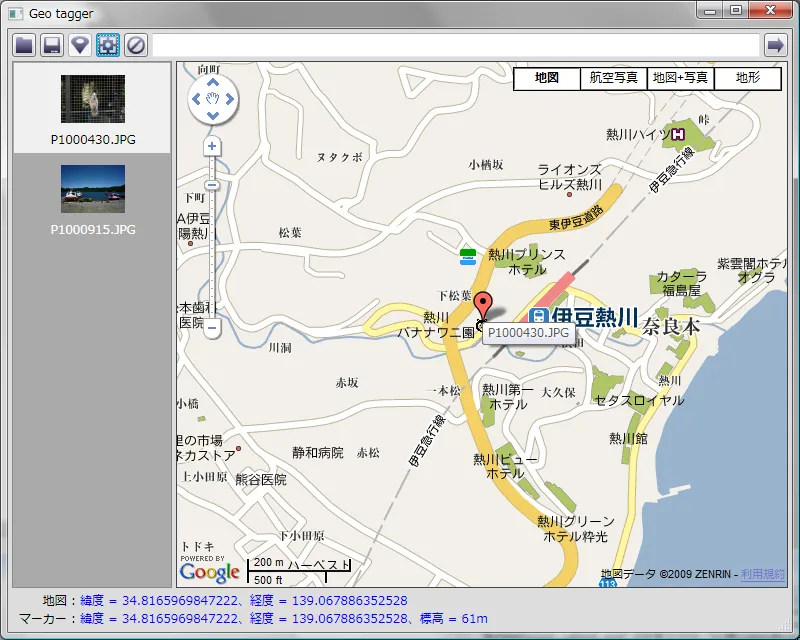This screenshot has width=800, height=640.
Task: Click the save floppy disk icon
Action: 52,45
